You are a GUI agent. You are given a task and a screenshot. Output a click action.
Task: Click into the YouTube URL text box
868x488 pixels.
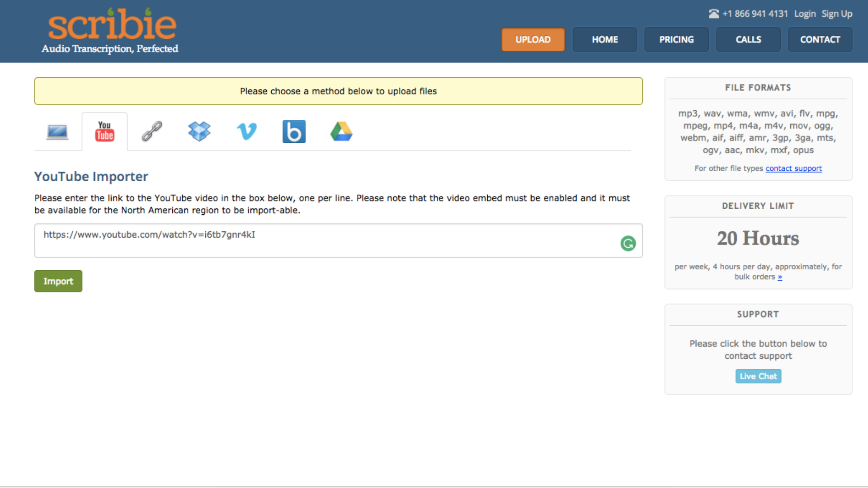coord(338,241)
